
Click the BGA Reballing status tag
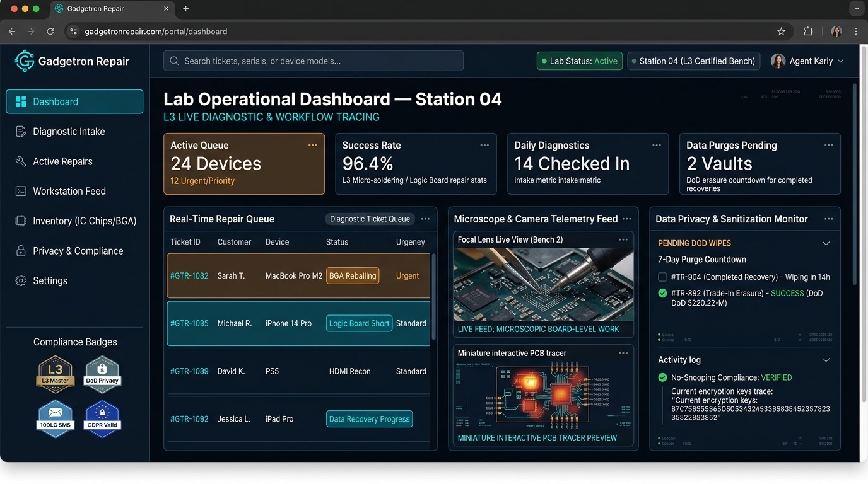(x=353, y=275)
